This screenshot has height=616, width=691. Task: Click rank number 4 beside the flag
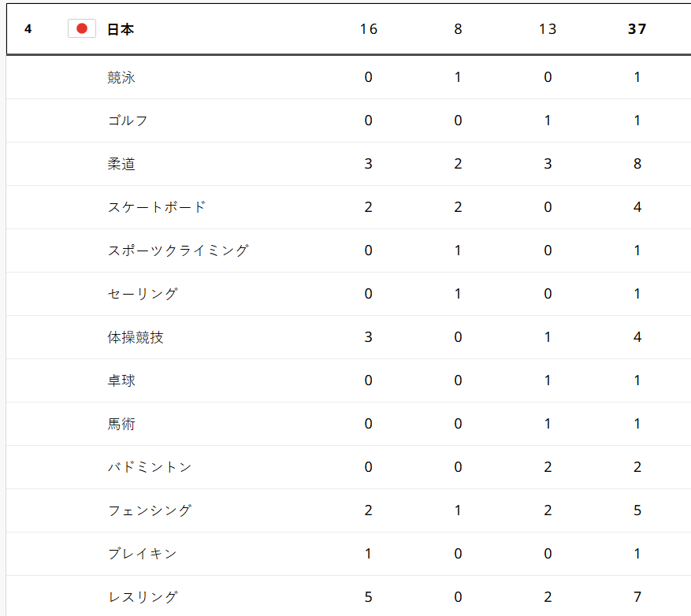pyautogui.click(x=28, y=29)
